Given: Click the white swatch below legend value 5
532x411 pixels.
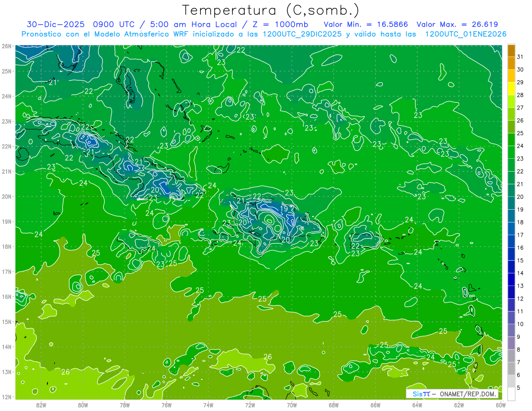Looking at the screenshot, I should tap(511, 394).
